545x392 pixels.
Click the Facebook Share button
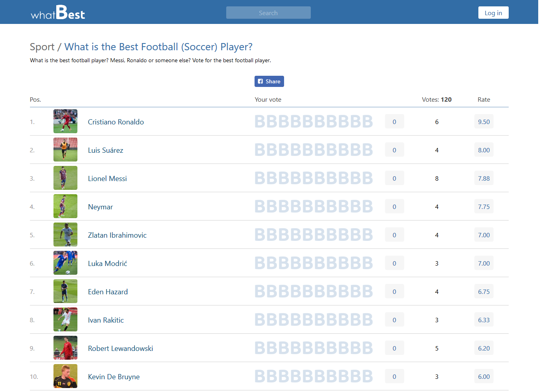[x=269, y=81]
